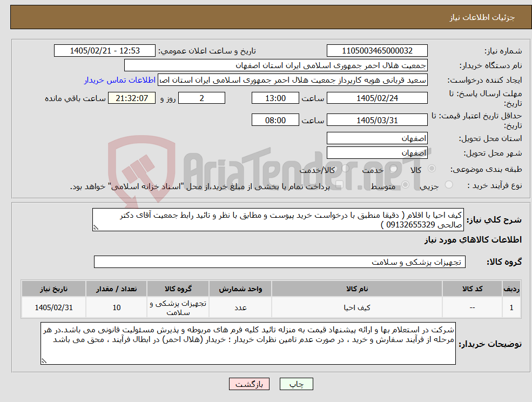Click the تاریخ نیاز column header
This screenshot has height=402, width=532.
click(x=53, y=289)
